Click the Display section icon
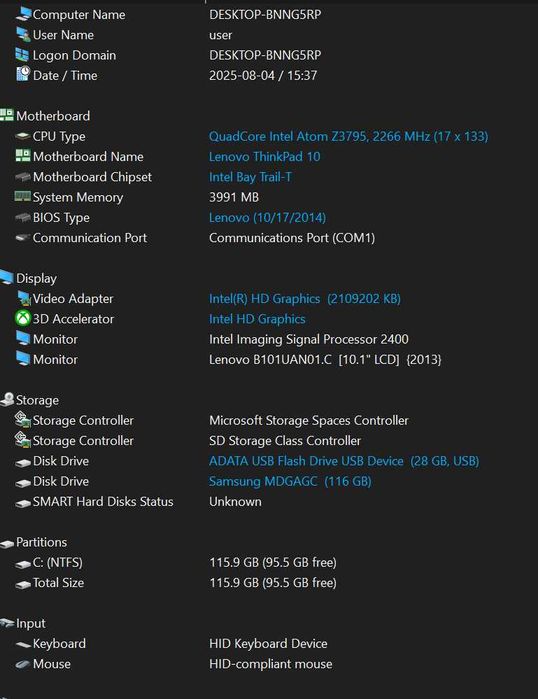 pos(7,277)
